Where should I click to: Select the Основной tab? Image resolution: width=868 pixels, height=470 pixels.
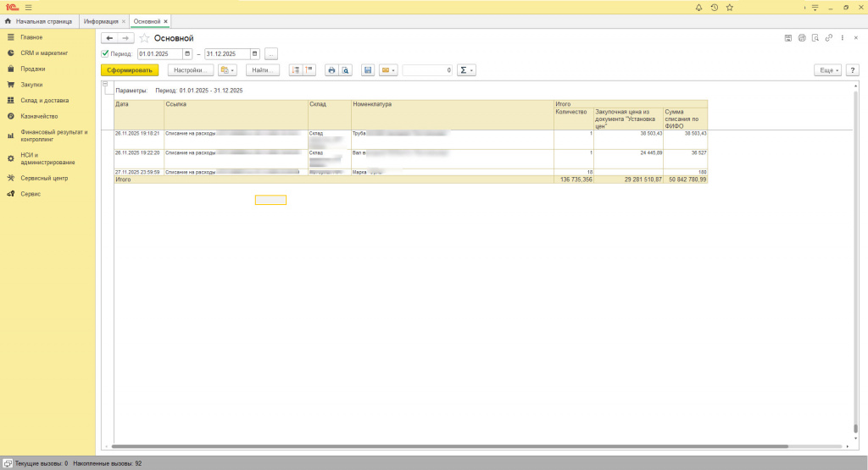[147, 21]
